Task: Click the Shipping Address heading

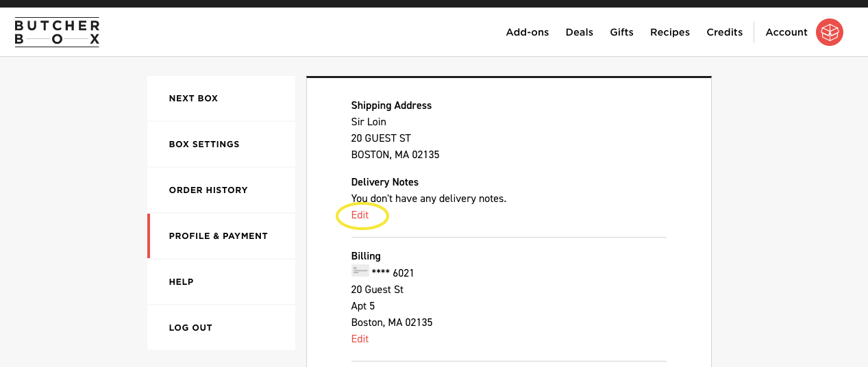Action: click(x=391, y=105)
